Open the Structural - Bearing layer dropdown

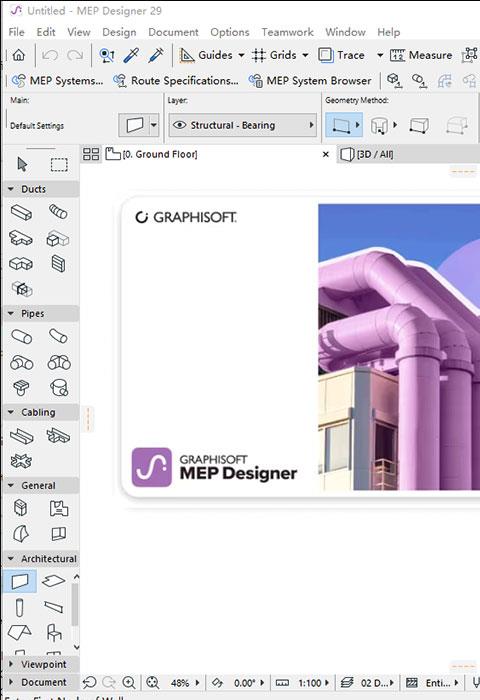[243, 125]
